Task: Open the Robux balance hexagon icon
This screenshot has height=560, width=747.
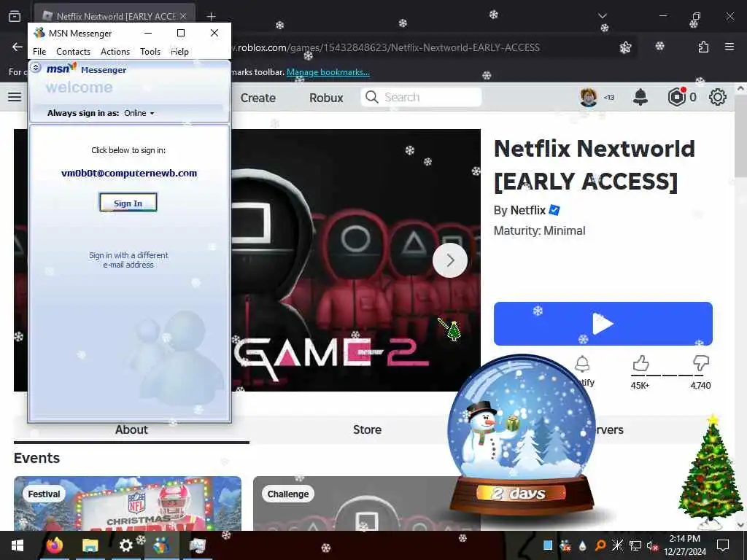Action: tap(676, 97)
